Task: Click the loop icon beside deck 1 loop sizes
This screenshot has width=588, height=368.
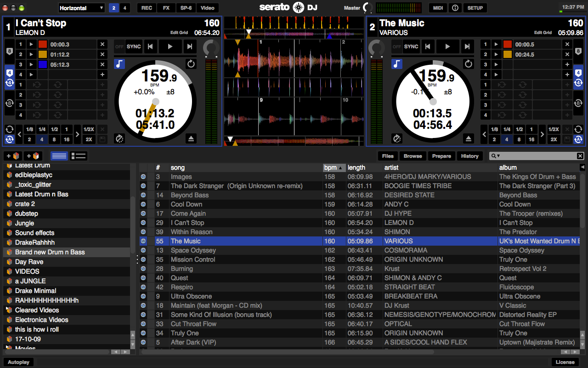Action: click(x=10, y=129)
